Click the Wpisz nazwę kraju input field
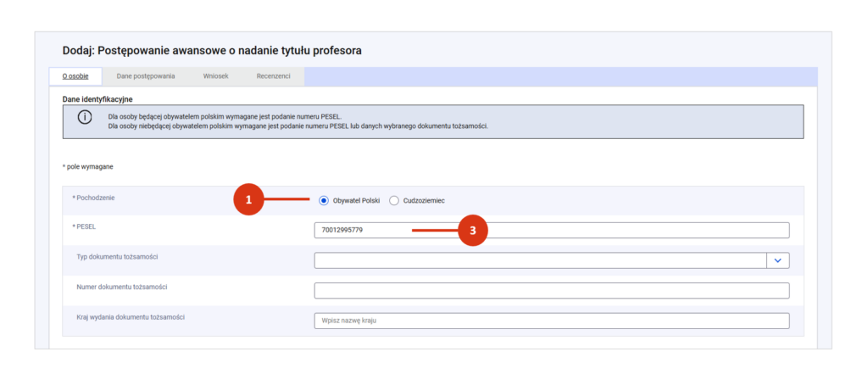 pyautogui.click(x=551, y=321)
